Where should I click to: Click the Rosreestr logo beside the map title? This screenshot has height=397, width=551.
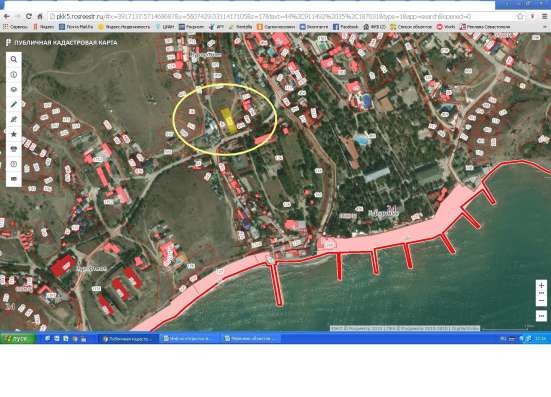point(8,43)
